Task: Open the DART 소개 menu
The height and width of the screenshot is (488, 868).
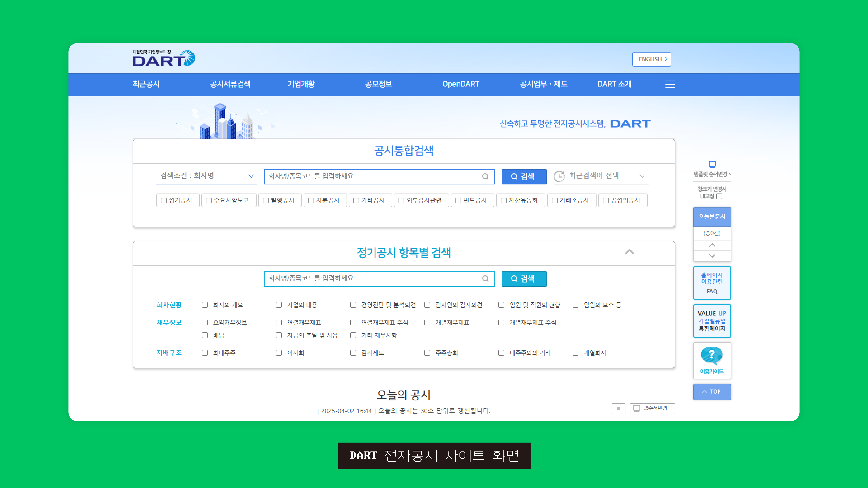Action: click(x=615, y=84)
